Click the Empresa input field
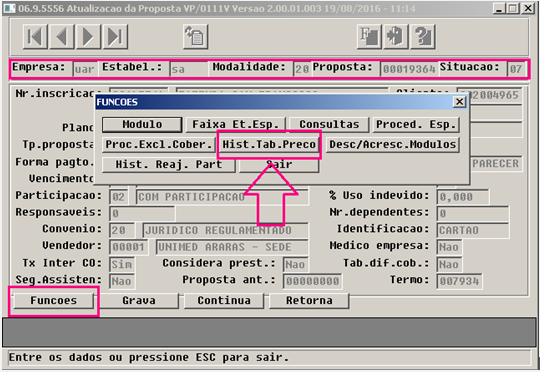Viewport: 540px width, 372px height. click(x=85, y=69)
